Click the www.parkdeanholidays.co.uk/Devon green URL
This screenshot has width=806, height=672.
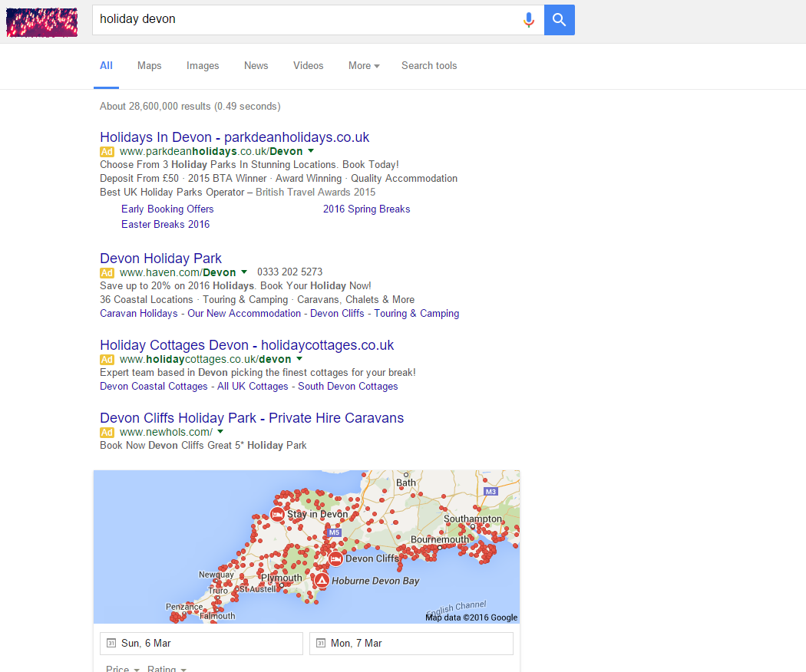(211, 152)
